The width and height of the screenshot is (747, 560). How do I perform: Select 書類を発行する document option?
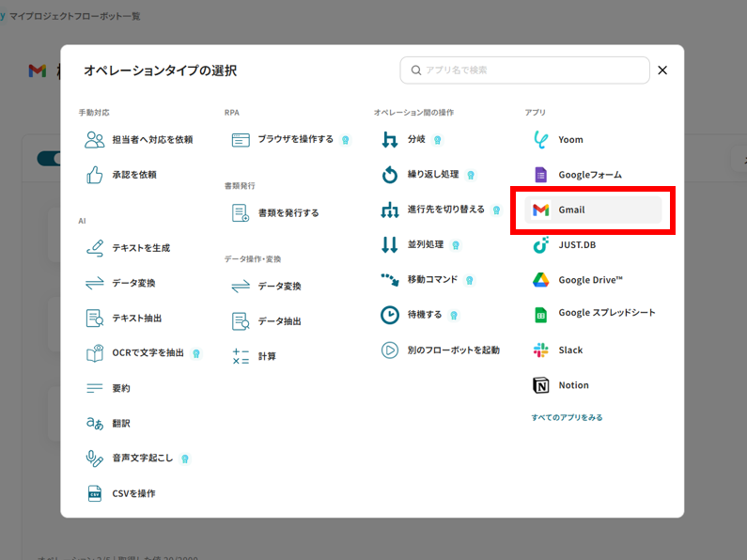[x=288, y=213]
